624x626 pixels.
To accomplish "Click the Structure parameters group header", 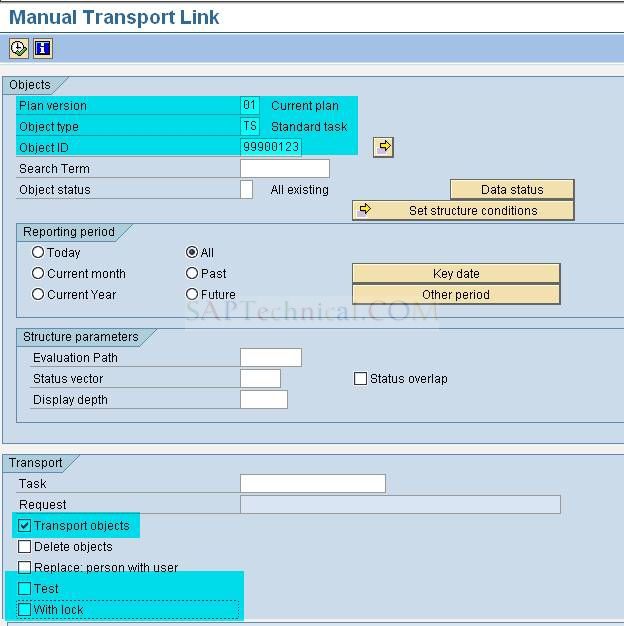I will pyautogui.click(x=81, y=337).
